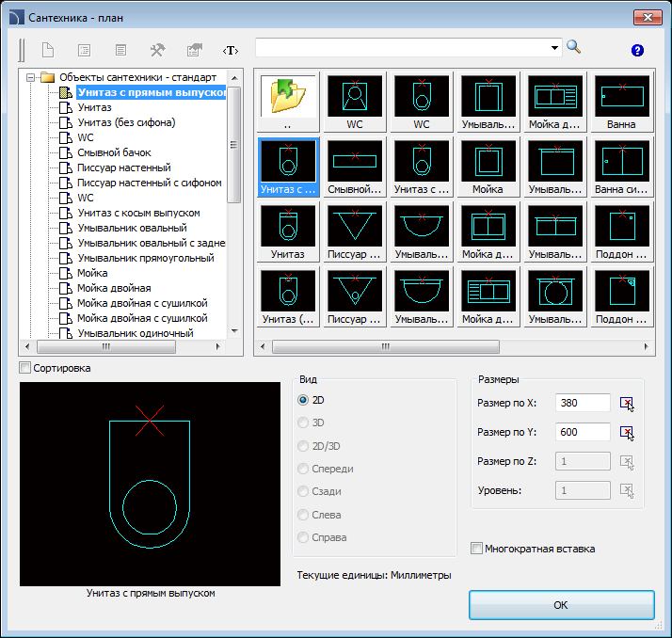Collapse the Объекты сантехники - стандарт folder

tap(30, 77)
